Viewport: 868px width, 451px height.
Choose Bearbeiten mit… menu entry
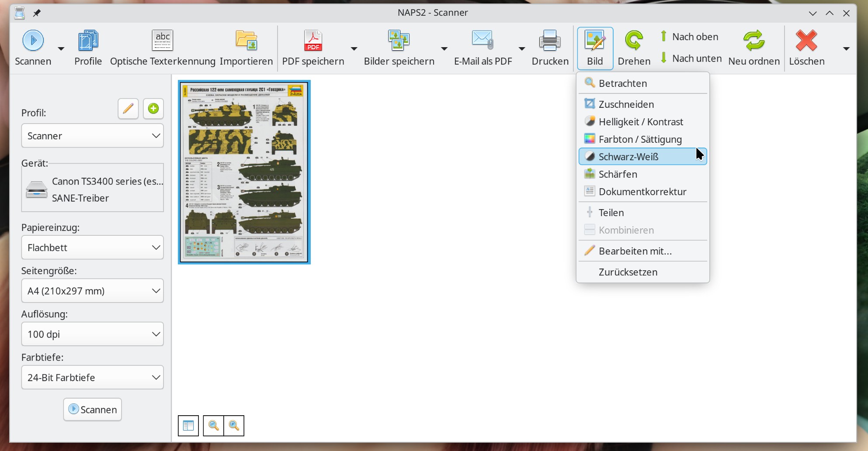(642, 251)
